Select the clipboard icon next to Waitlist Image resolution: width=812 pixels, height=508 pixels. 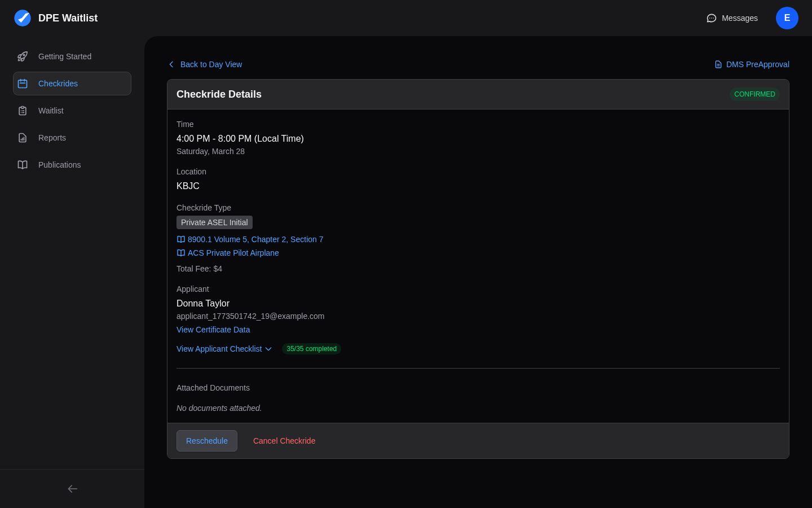coord(23,111)
